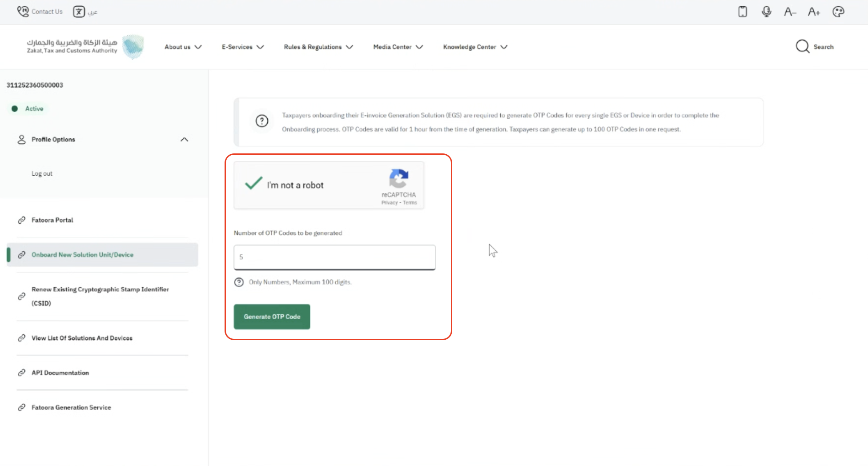Activate the microphone screen reader icon
Screen dimensions: 868x466
[x=766, y=12]
